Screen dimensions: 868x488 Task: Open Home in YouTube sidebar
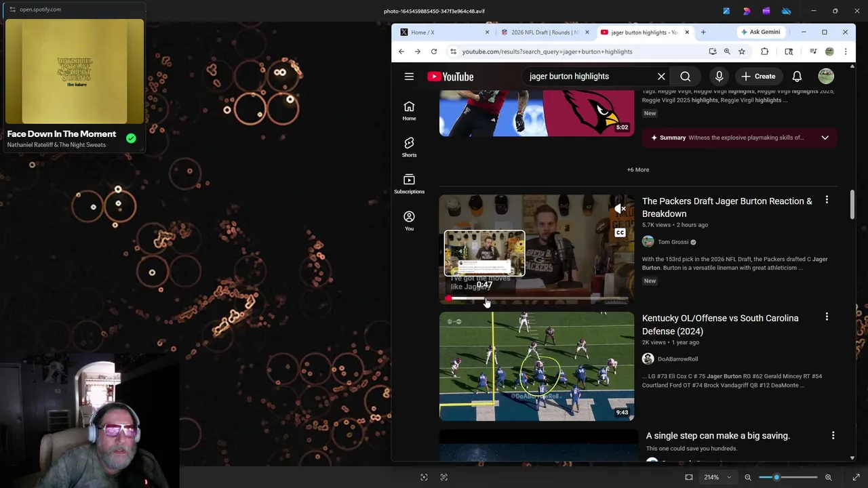[409, 111]
